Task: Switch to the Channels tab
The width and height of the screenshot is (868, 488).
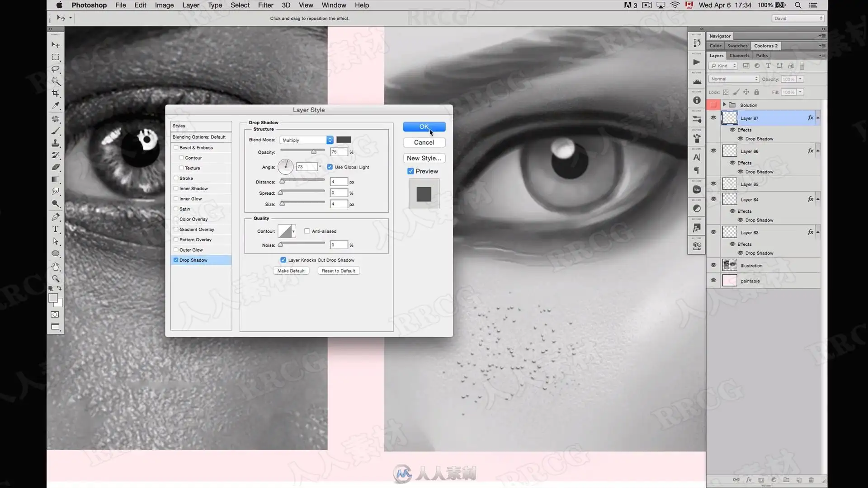Action: [739, 56]
